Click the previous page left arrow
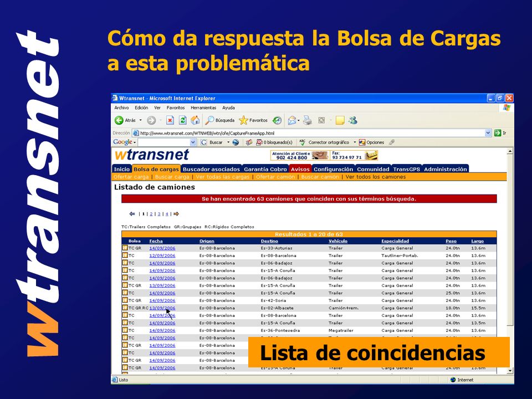This screenshot has height=399, width=532. click(132, 214)
